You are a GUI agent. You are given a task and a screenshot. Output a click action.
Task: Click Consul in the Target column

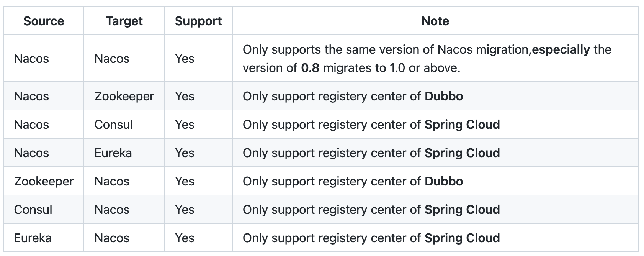(114, 125)
